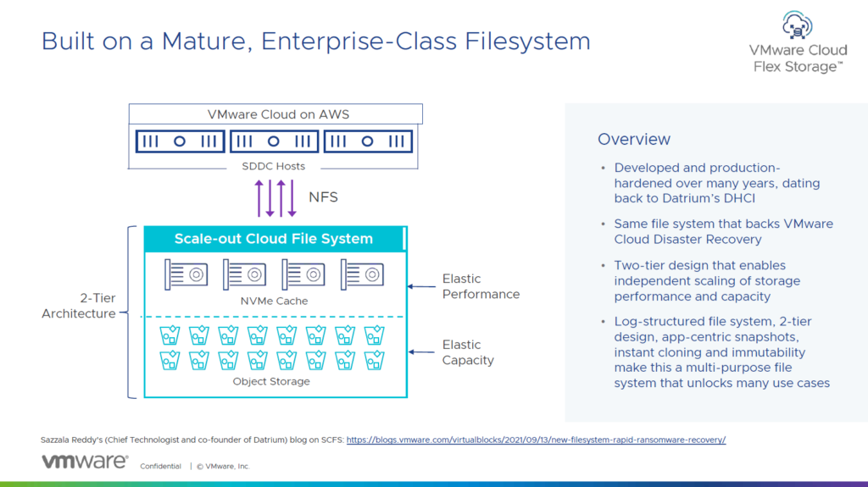
Task: Click the vmware logo in the footer
Action: click(x=85, y=462)
